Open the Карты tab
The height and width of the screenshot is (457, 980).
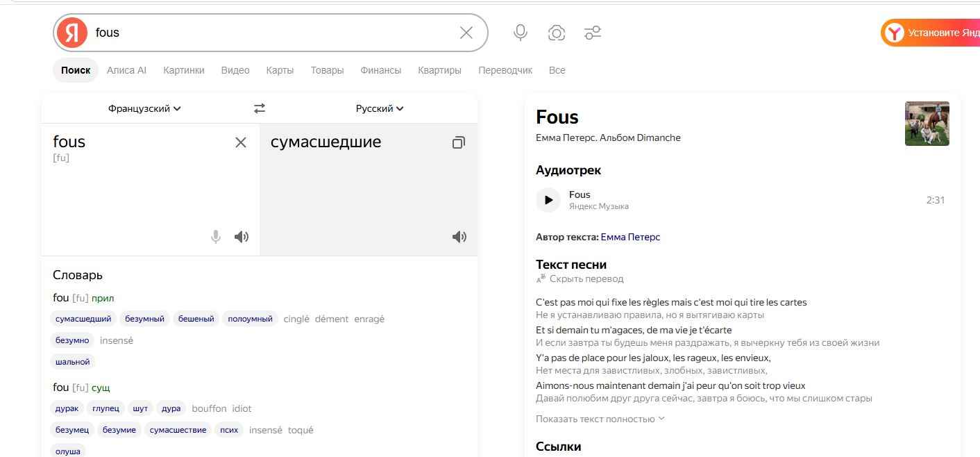280,70
